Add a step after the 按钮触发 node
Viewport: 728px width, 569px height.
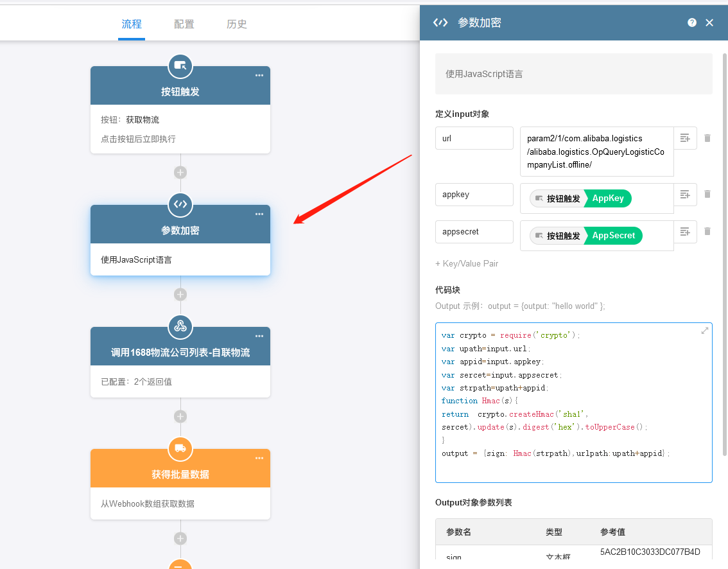pos(180,173)
